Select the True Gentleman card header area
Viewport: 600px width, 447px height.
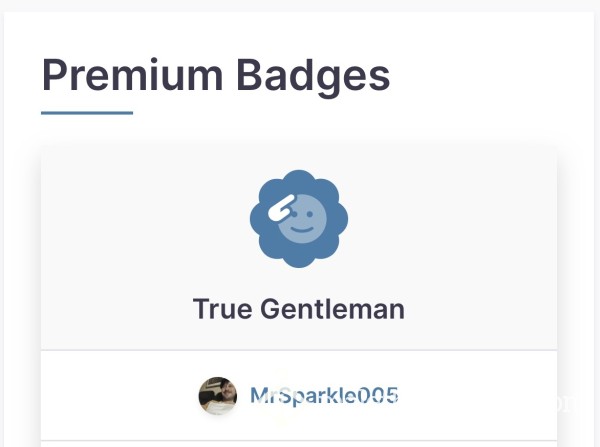[299, 248]
